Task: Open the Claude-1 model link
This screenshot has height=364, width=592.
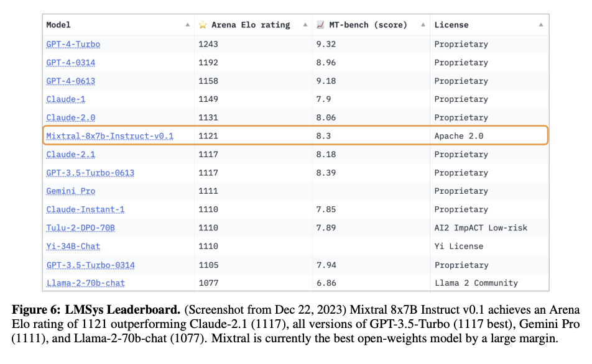Action: (x=66, y=99)
